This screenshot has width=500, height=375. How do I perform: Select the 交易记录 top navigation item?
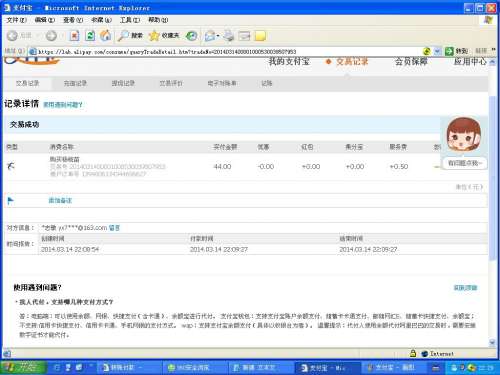[x=352, y=61]
